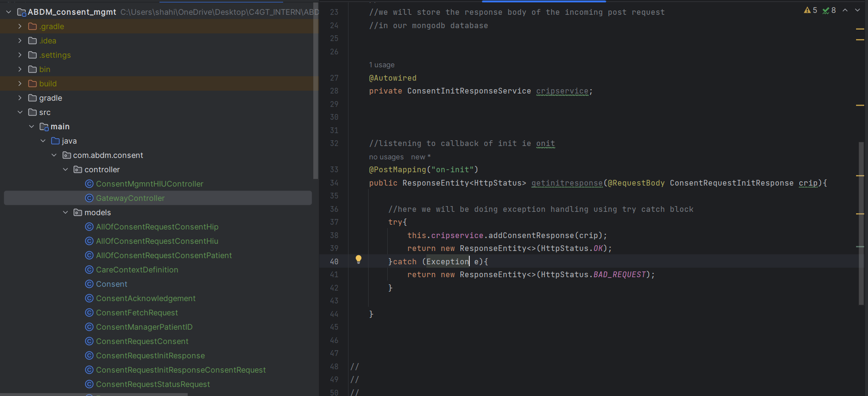Image resolution: width=868 pixels, height=396 pixels.
Task: Open the ConsentMgmntHIUController class
Action: click(149, 184)
